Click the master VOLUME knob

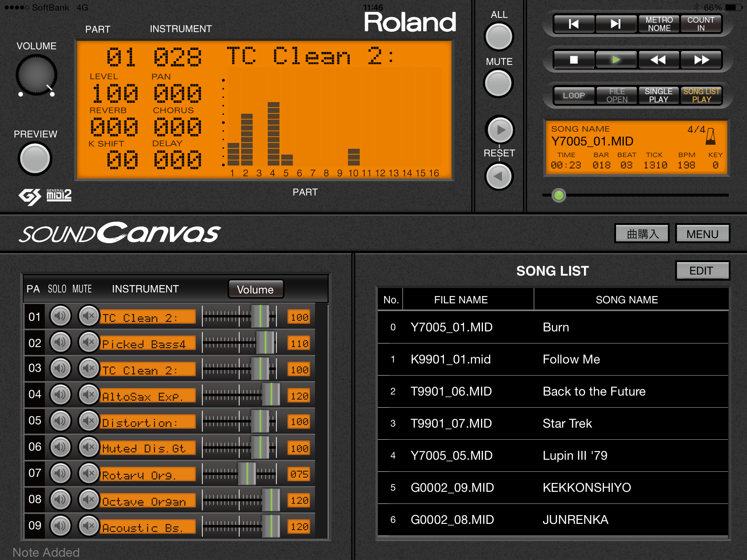36,75
